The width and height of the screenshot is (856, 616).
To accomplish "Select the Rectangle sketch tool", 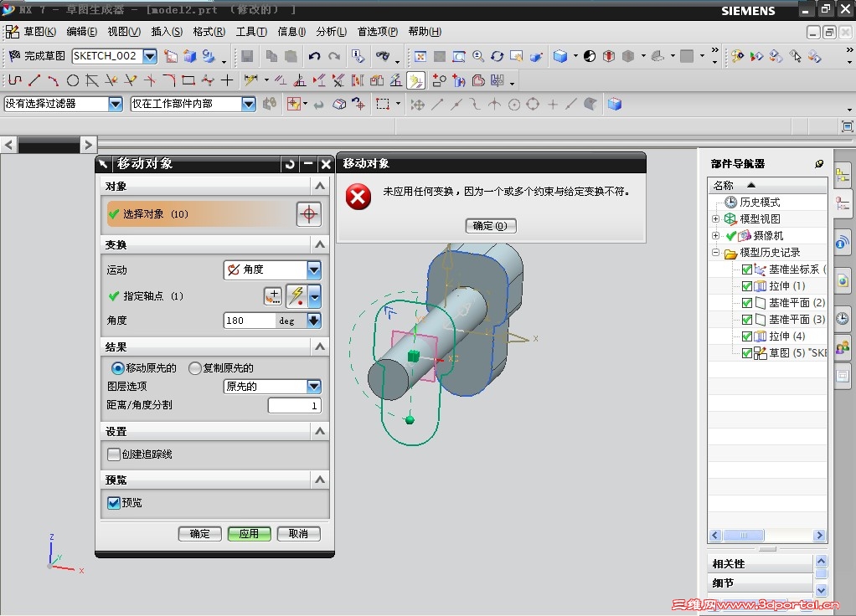I will (x=188, y=80).
